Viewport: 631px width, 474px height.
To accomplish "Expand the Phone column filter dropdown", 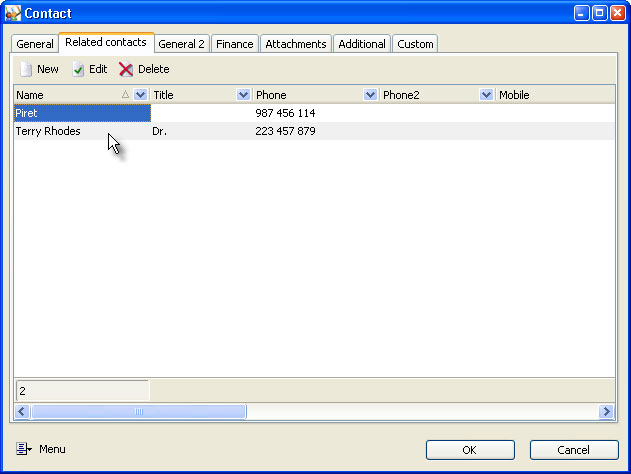I will pyautogui.click(x=370, y=95).
